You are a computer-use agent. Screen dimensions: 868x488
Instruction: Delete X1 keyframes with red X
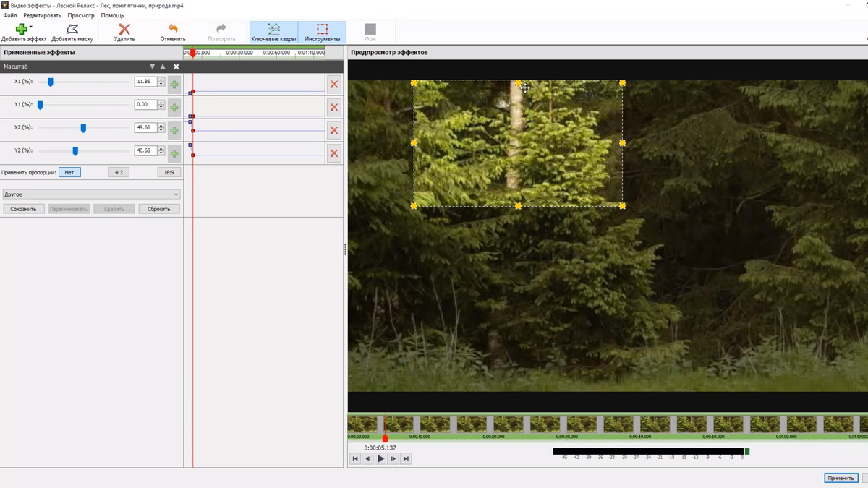(333, 85)
